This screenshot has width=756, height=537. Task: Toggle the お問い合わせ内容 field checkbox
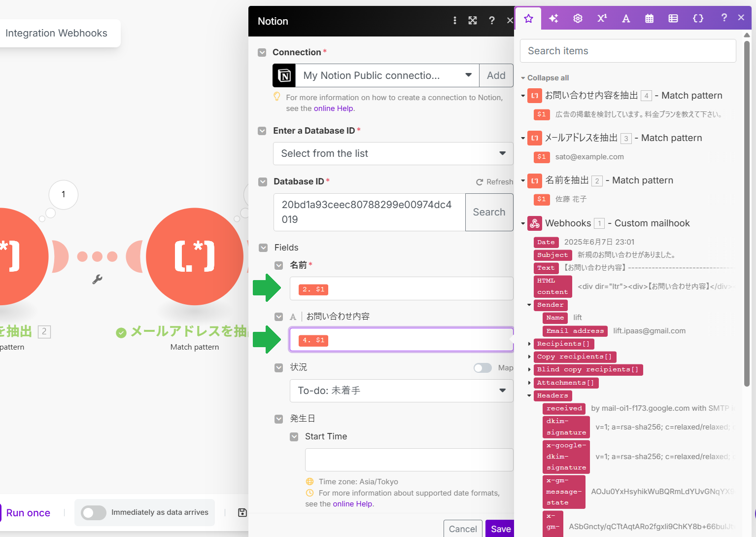click(279, 317)
